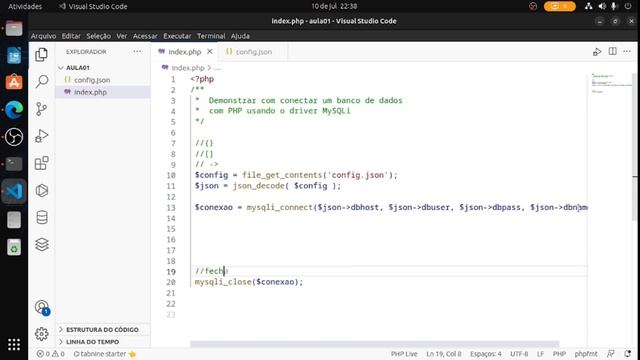
Task: Open editor More Actions ellipsis
Action: [x=627, y=51]
